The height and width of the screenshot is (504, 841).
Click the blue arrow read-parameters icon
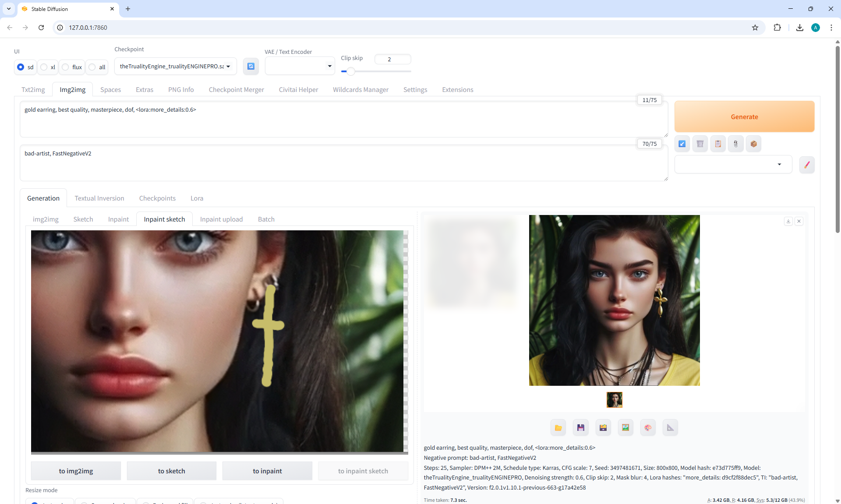[x=682, y=144]
